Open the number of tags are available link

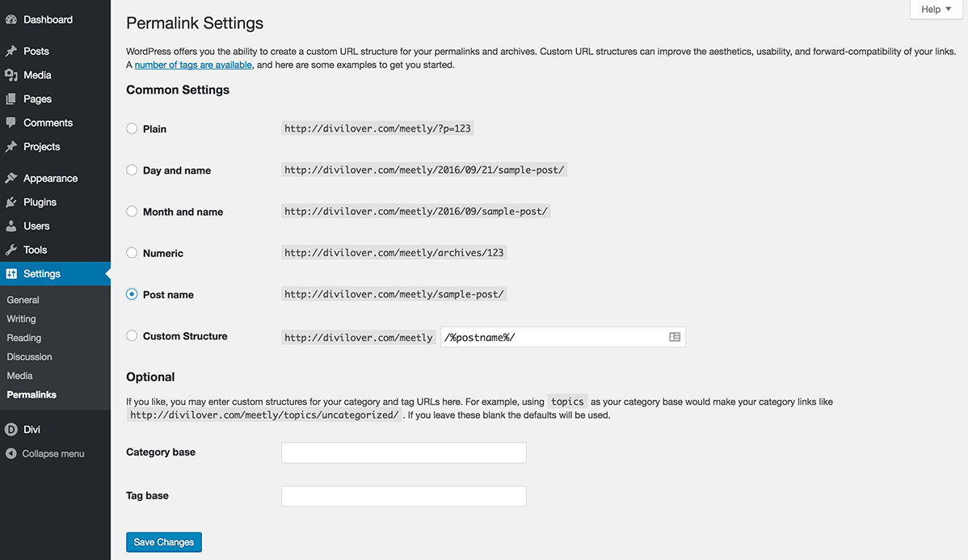[193, 65]
